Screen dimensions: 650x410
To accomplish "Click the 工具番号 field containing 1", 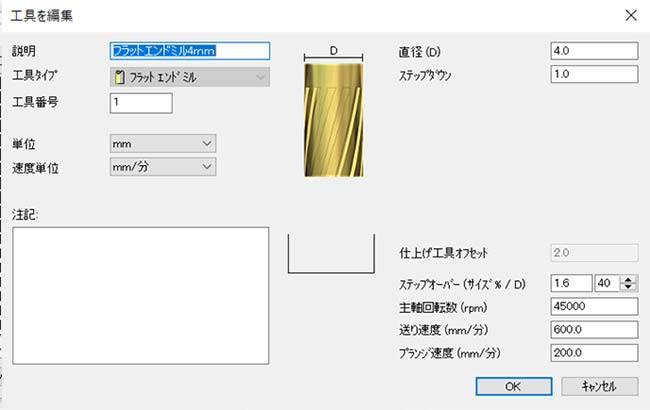I will click(x=141, y=103).
